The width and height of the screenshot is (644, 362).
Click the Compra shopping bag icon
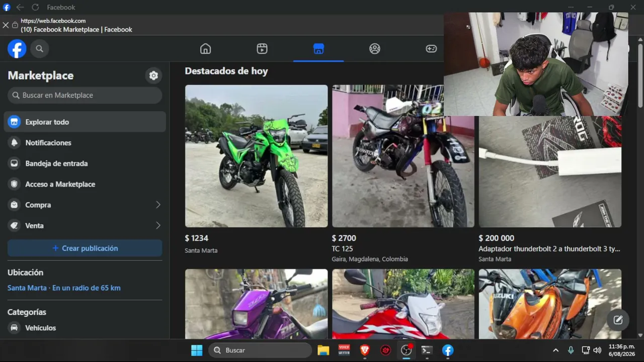point(15,205)
